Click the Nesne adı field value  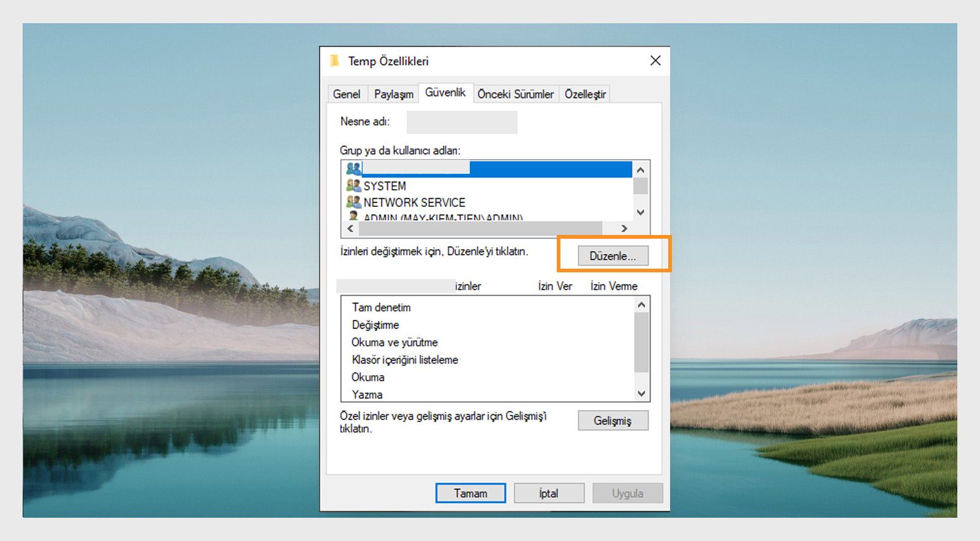(x=462, y=122)
